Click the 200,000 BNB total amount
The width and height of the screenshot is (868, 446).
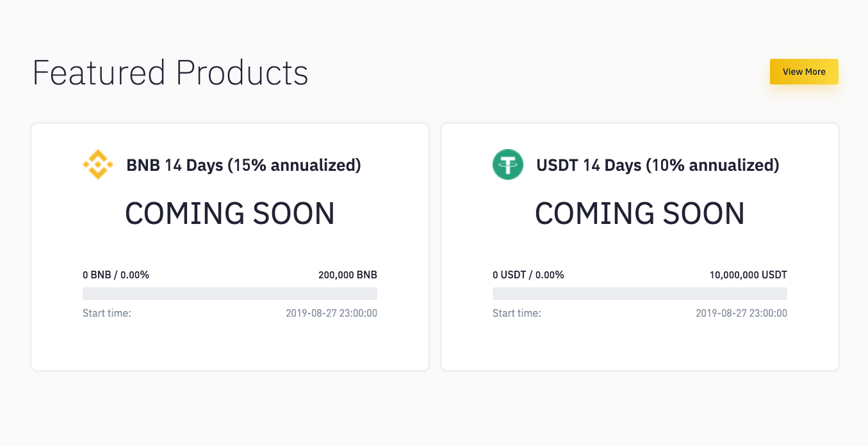348,275
